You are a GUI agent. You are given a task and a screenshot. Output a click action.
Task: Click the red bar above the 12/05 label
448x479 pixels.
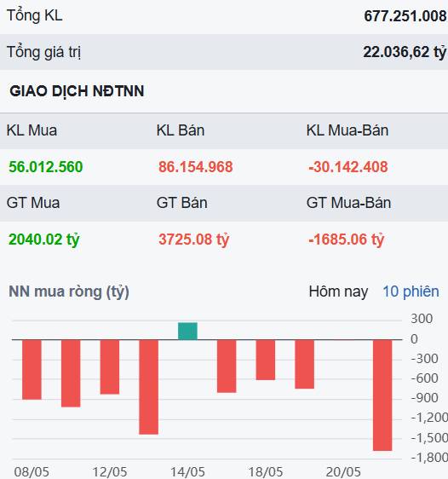[110, 366]
